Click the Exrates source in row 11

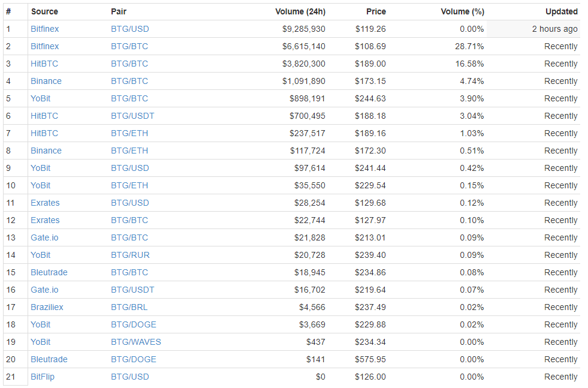coord(45,203)
